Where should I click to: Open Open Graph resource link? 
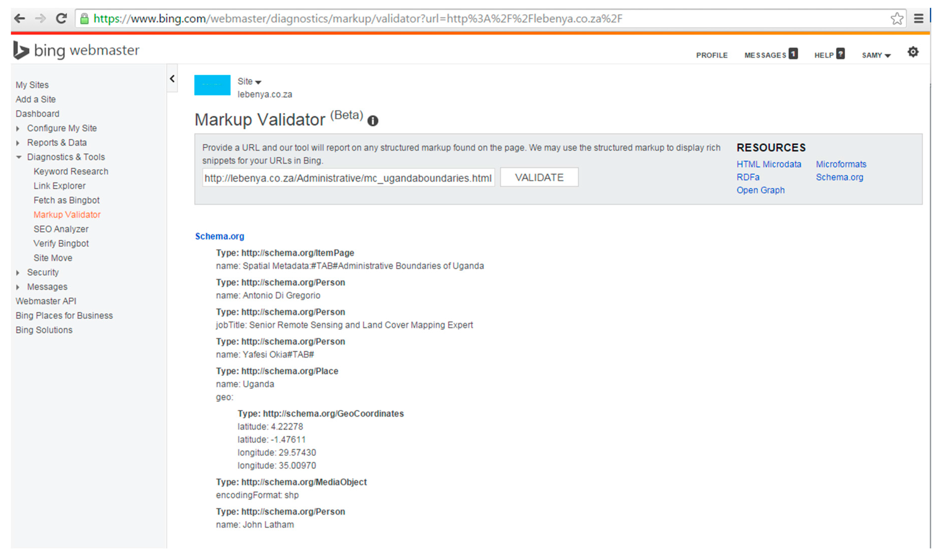760,190
